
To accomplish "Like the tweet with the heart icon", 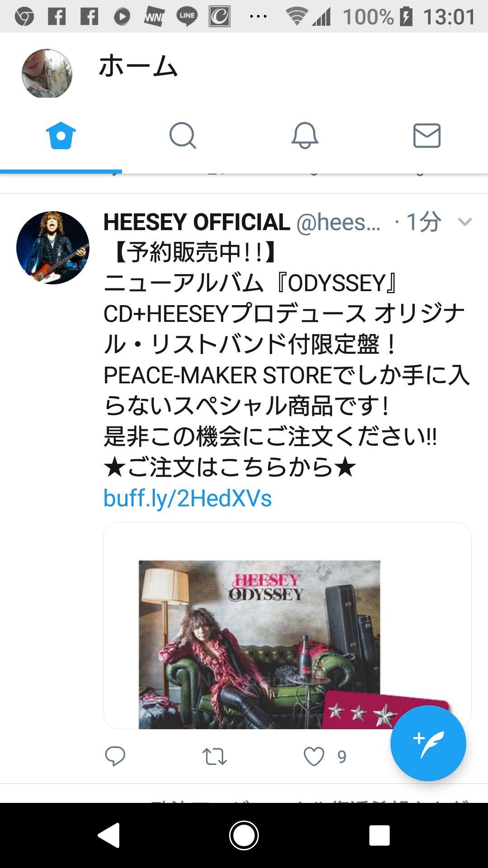I will [314, 756].
